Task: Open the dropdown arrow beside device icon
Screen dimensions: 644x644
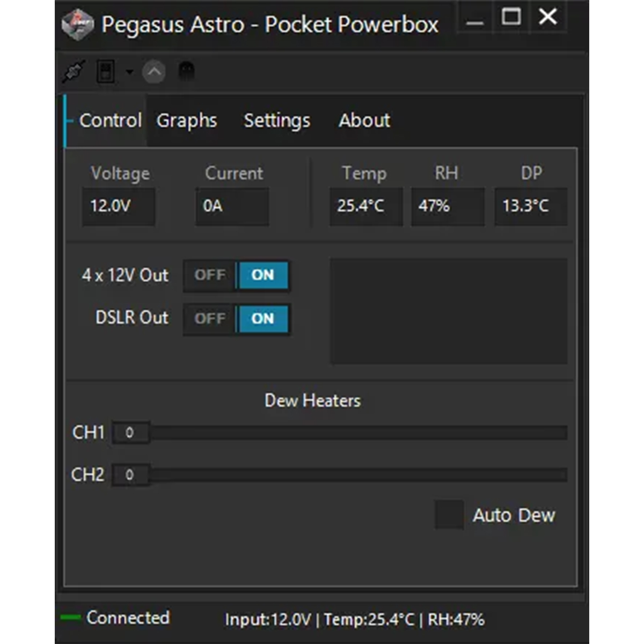Action: (129, 71)
